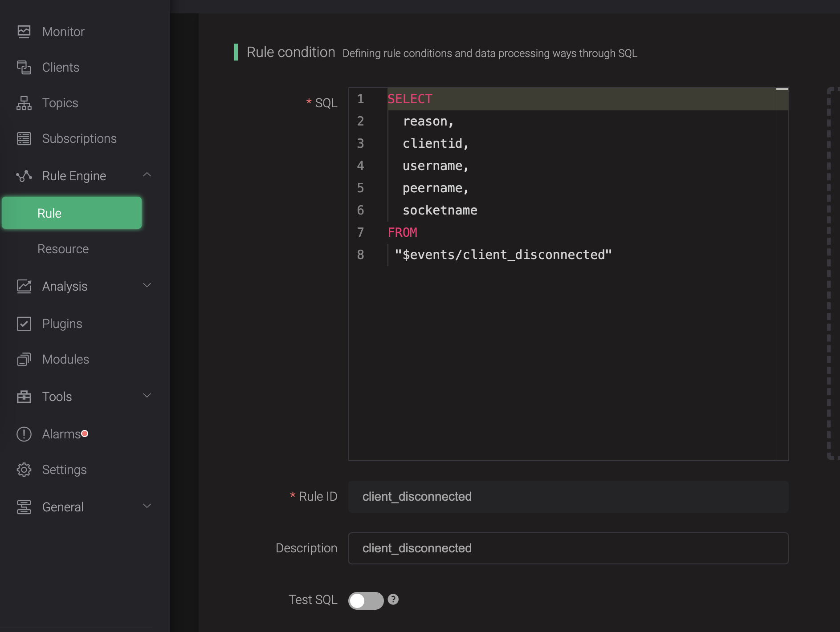
Task: Click the Analysis menu label
Action: (65, 286)
